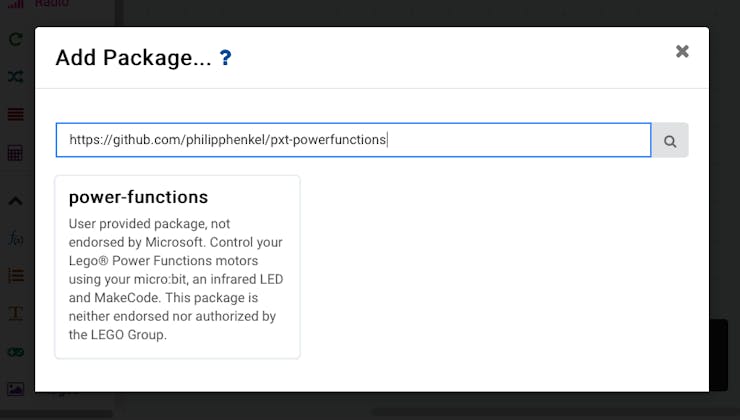The height and width of the screenshot is (420, 740).
Task: Click the package description mentioning LEGO Group
Action: pos(176,279)
